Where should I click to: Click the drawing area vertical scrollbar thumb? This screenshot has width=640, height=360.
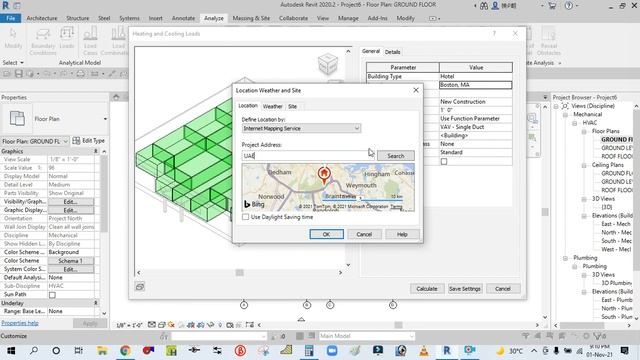[x=545, y=212]
